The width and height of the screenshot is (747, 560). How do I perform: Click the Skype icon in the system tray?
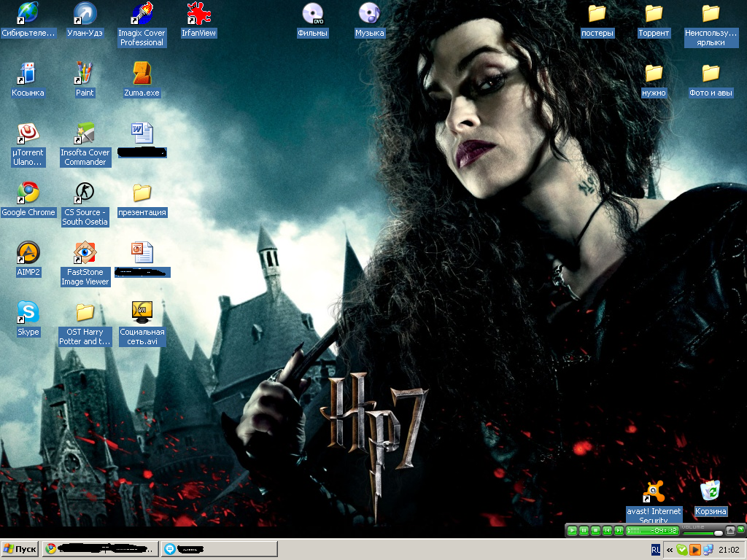click(681, 548)
